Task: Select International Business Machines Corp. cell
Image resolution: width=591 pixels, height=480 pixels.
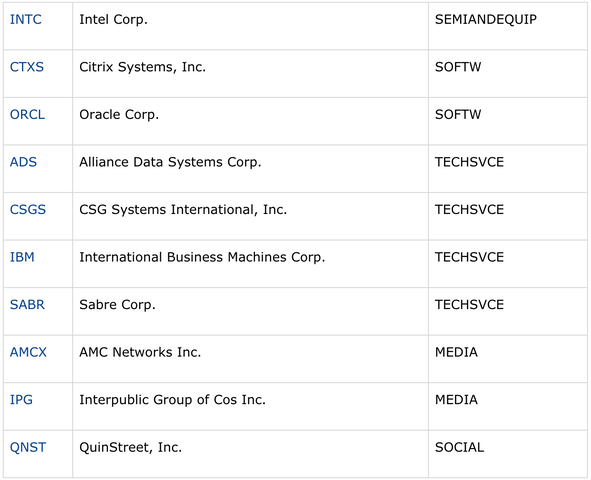Action: 250,263
